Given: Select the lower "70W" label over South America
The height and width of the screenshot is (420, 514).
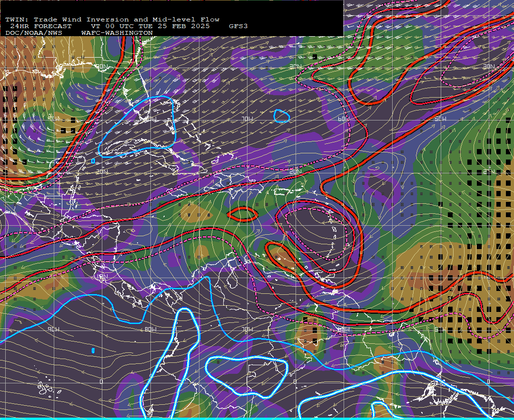Looking at the screenshot, I should (248, 329).
